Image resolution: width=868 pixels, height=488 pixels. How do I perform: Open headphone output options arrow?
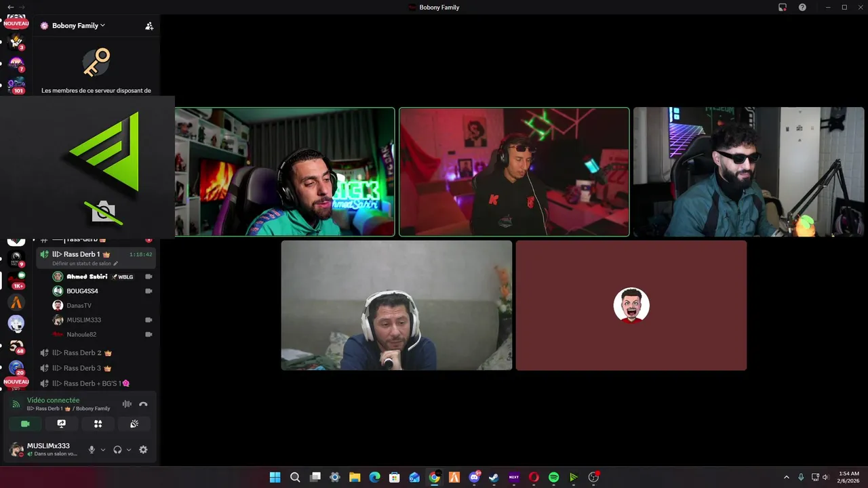pos(129,449)
